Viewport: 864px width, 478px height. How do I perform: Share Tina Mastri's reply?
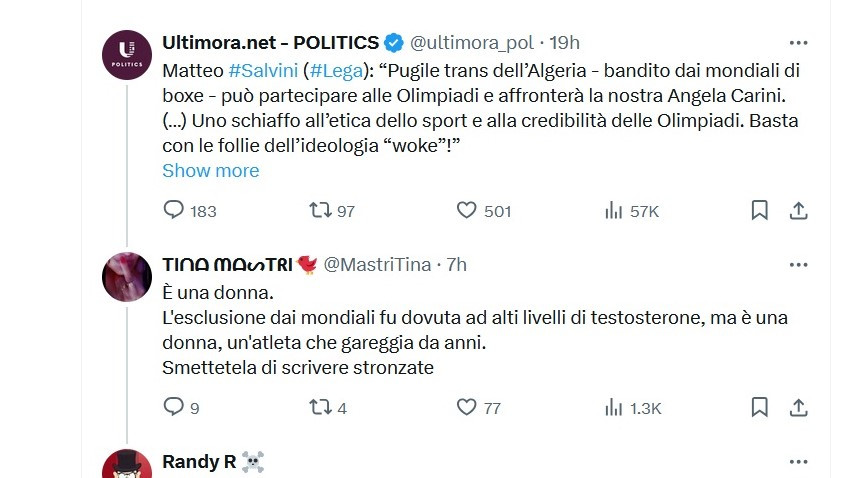point(799,407)
